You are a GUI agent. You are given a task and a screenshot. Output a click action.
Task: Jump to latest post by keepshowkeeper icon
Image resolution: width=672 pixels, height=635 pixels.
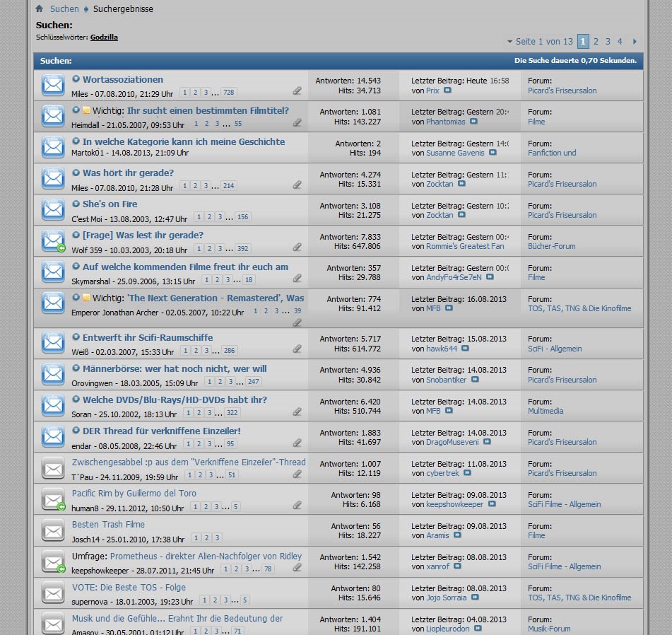pyautogui.click(x=492, y=504)
